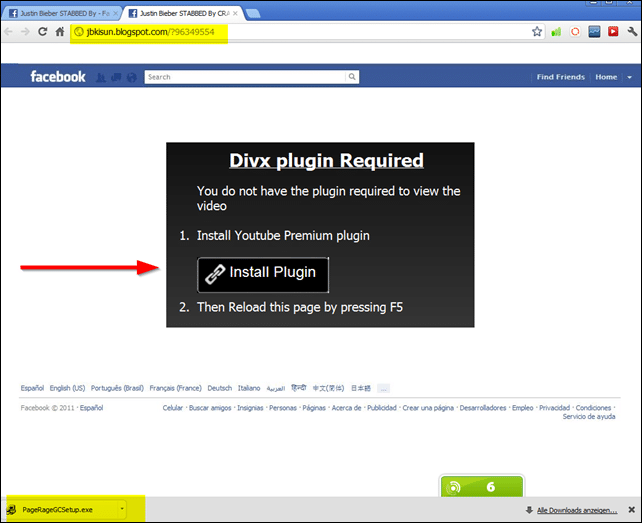Show more languages with the ellipsis button
Screen dimensions: 642x523
point(383,388)
